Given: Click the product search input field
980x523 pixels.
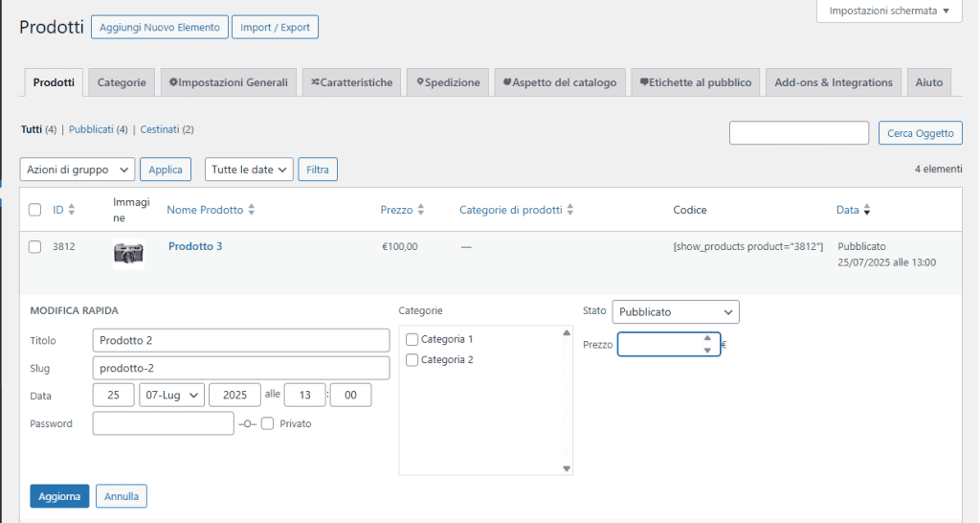Looking at the screenshot, I should coord(799,132).
